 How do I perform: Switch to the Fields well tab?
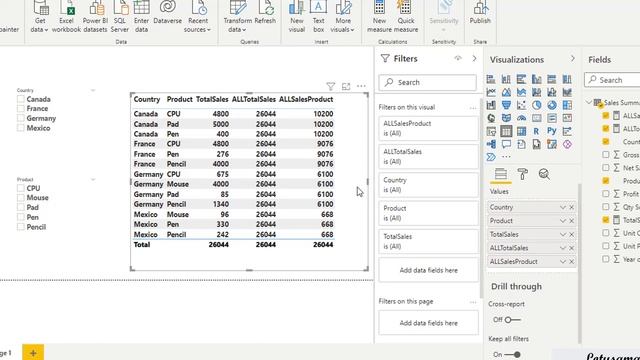[501, 174]
